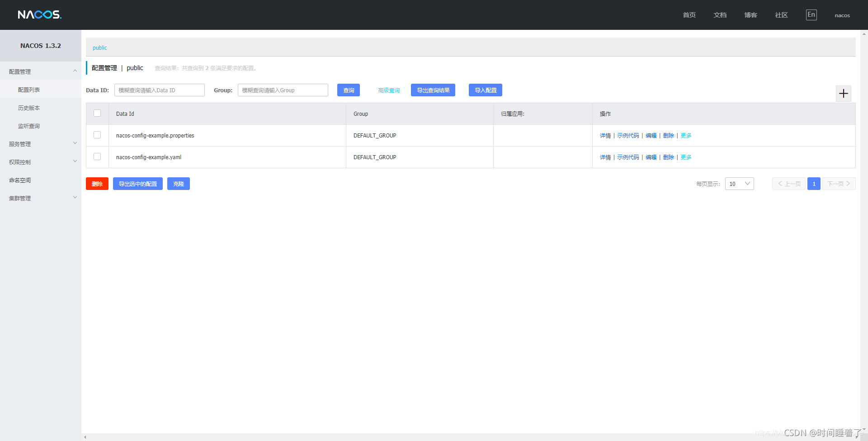Open 详情 for nacos-config-example.properties
The image size is (868, 441).
tap(605, 136)
